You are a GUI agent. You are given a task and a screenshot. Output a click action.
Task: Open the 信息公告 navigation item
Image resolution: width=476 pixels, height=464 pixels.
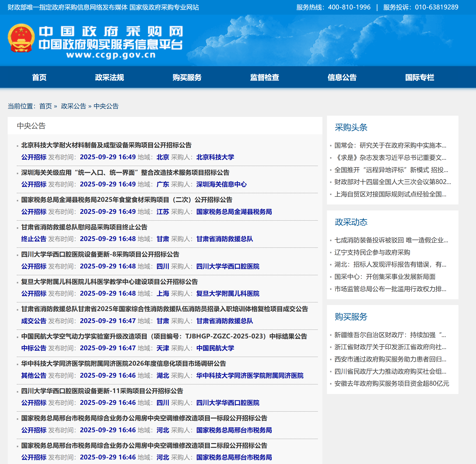(342, 77)
